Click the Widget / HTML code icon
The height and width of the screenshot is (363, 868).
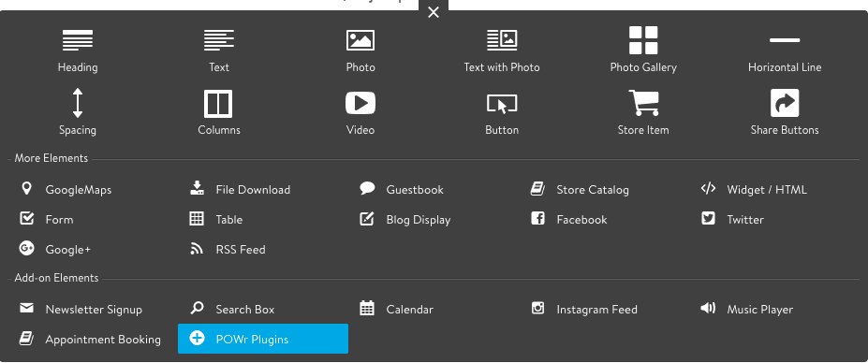point(708,188)
